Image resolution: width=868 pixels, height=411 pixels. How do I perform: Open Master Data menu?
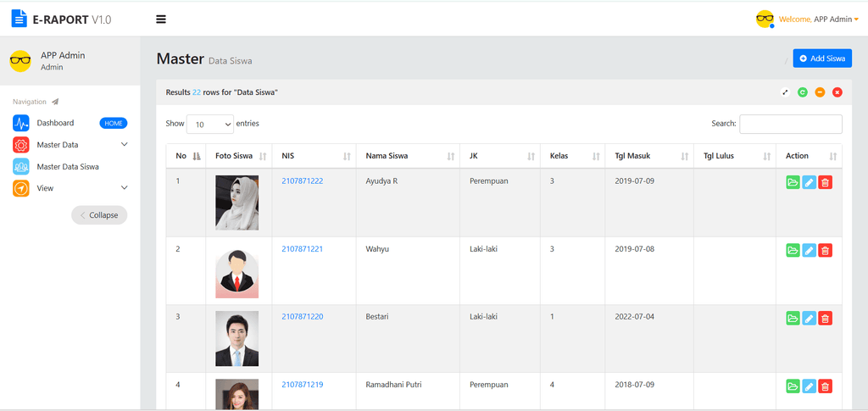[x=58, y=145]
